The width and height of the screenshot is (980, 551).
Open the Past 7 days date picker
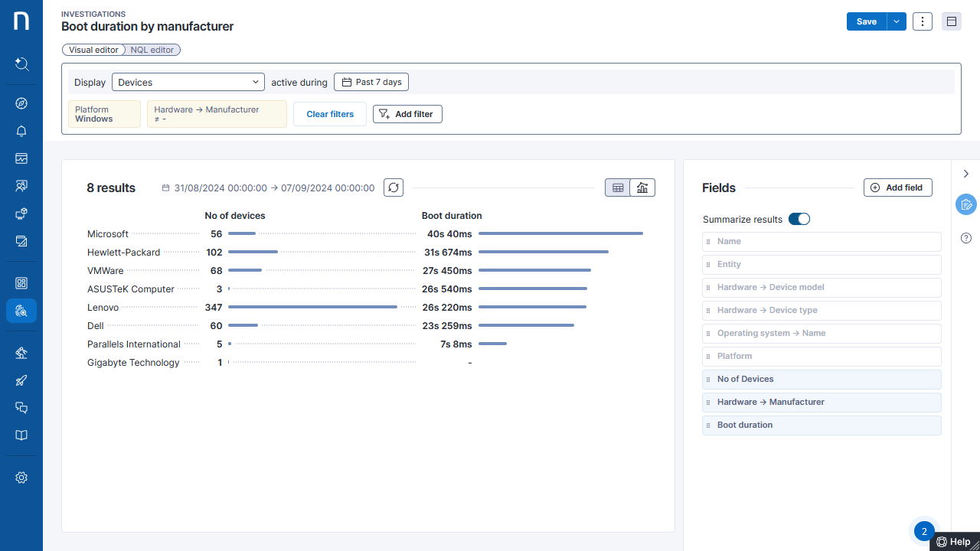371,82
